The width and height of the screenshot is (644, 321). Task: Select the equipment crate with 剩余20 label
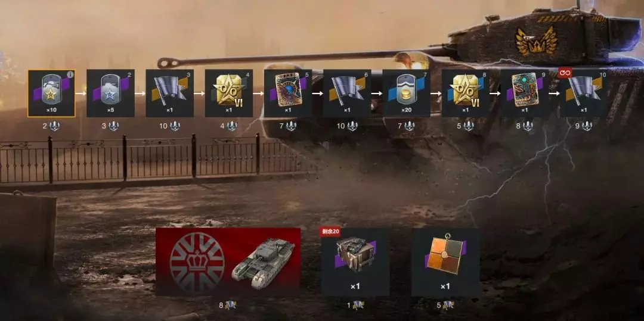point(355,262)
